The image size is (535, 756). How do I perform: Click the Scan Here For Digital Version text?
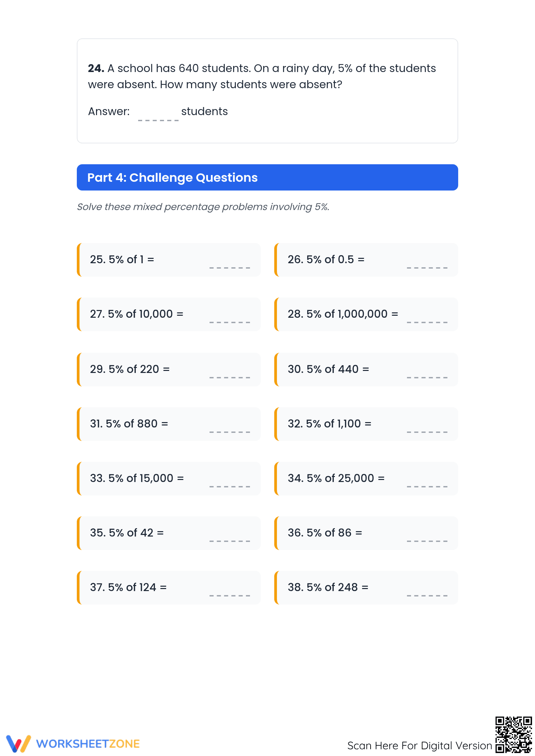420,746
